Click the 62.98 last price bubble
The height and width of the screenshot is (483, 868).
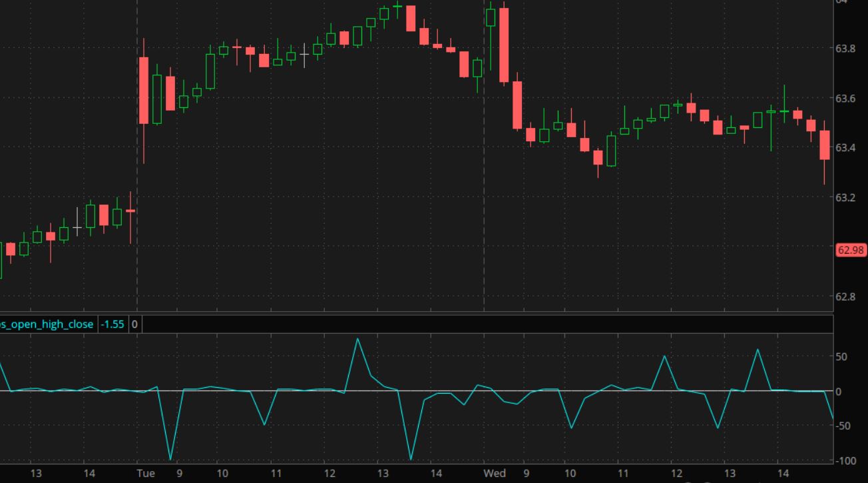point(851,250)
